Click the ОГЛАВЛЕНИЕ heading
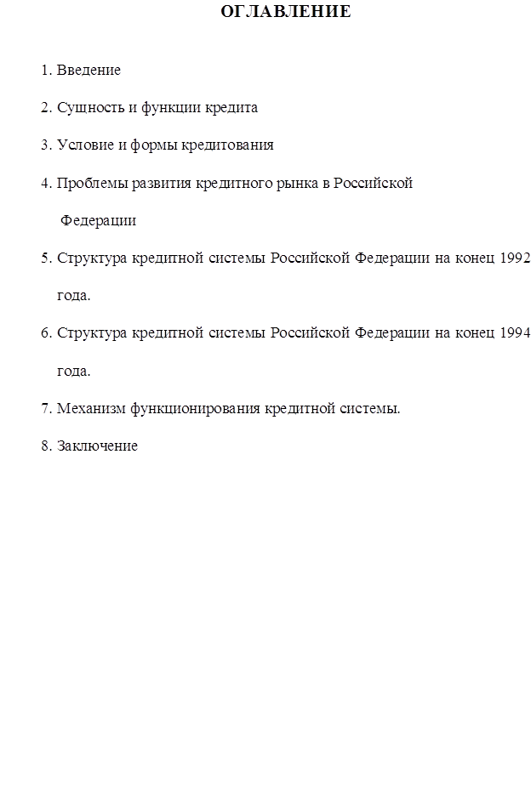The image size is (531, 812). 285,11
